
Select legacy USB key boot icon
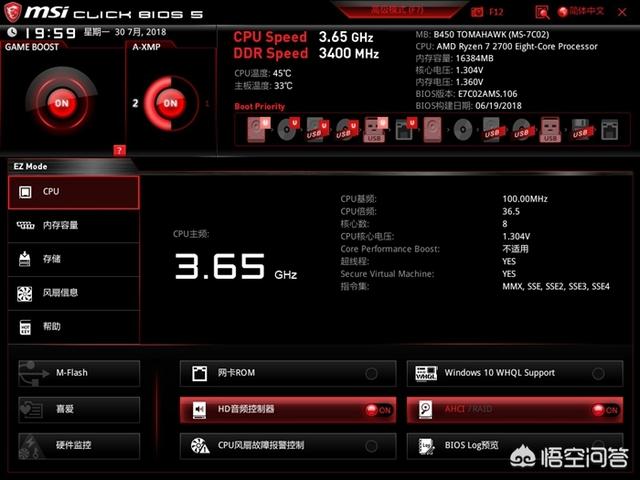click(x=550, y=130)
